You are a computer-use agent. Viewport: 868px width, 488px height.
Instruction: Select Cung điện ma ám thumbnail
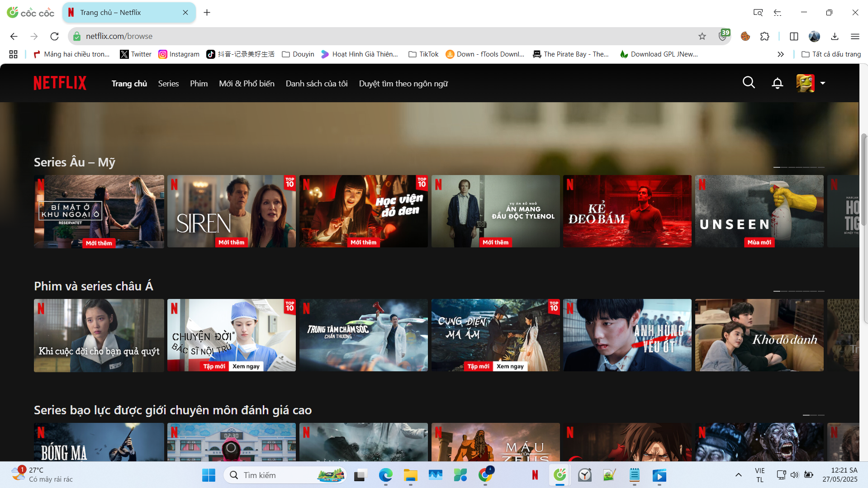(496, 335)
